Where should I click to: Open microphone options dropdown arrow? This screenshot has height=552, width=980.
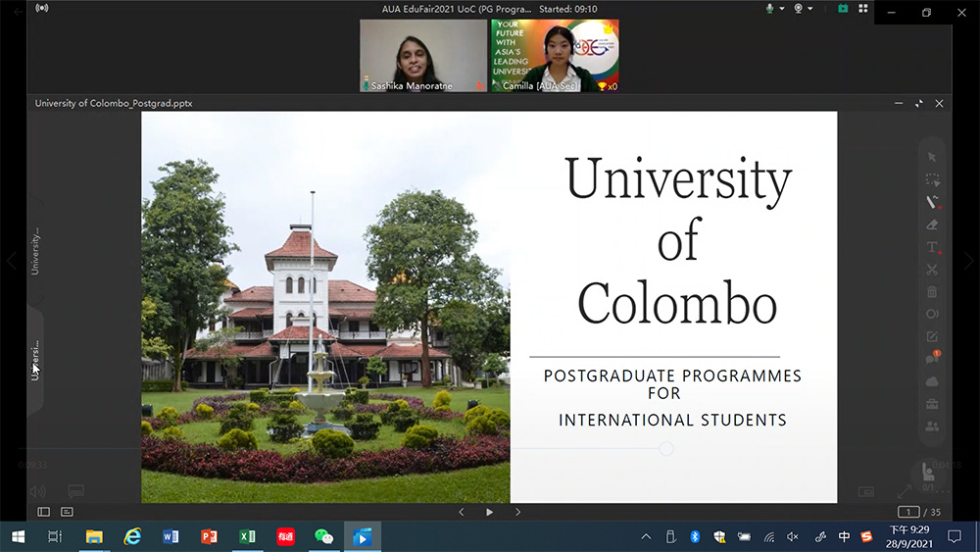(x=782, y=9)
